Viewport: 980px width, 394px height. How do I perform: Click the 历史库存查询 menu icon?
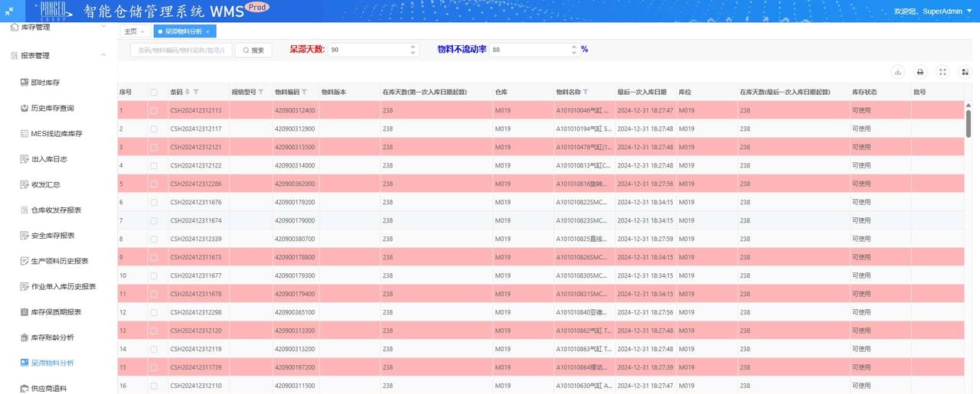point(24,108)
